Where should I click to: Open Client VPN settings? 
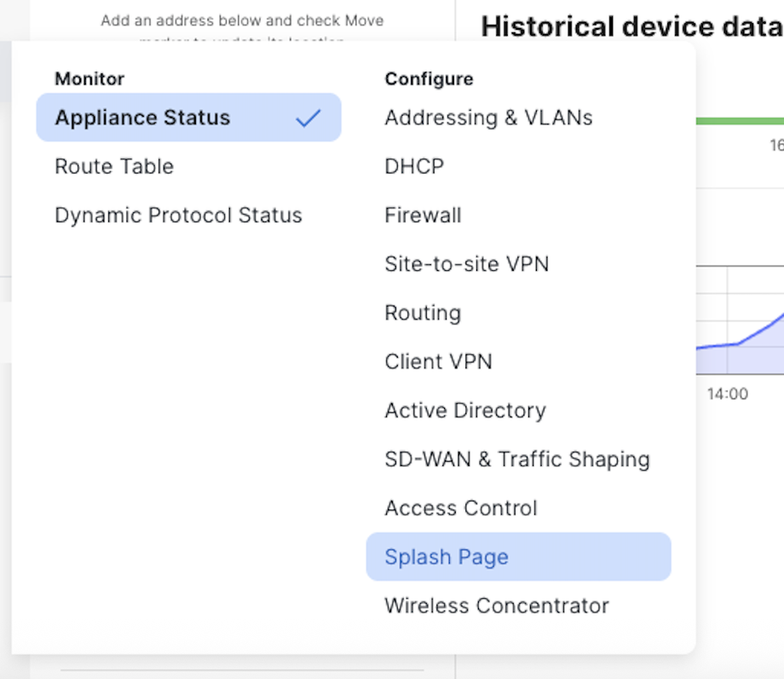[x=438, y=361]
